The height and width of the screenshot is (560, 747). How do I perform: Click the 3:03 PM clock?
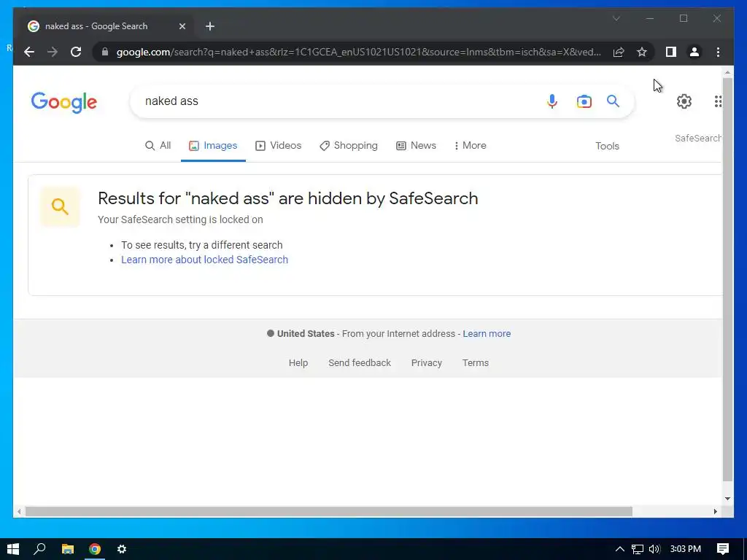(686, 549)
